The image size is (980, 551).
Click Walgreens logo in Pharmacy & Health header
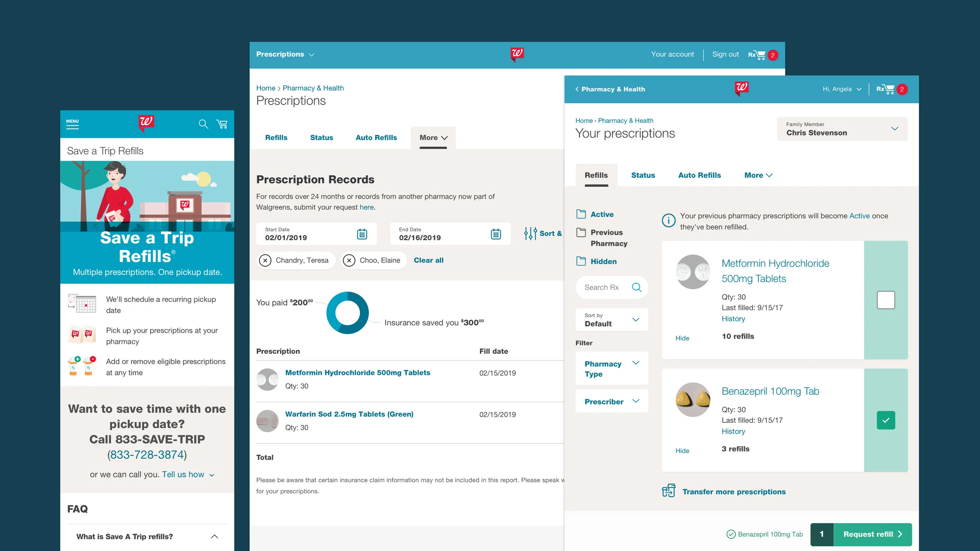[741, 88]
